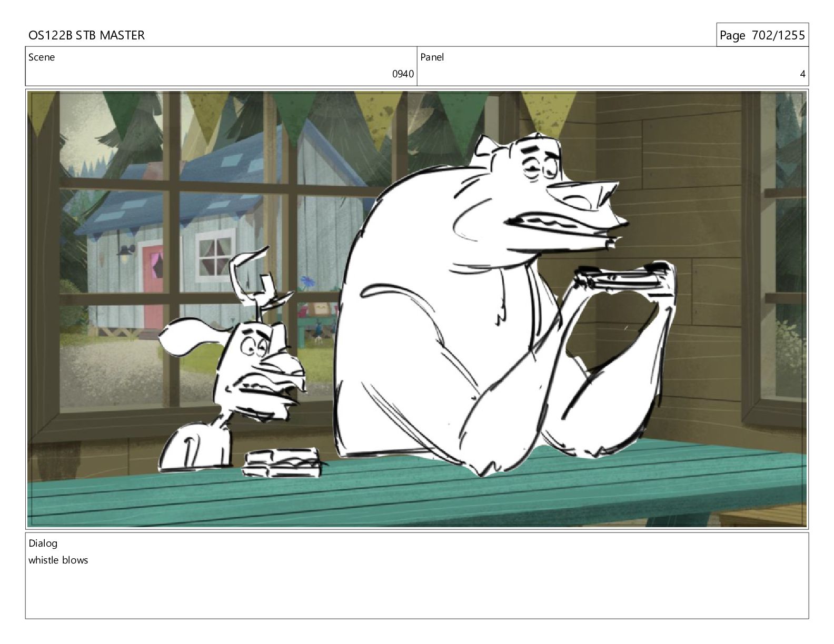Click the panel number '4'
The width and height of the screenshot is (834, 644).
(802, 74)
